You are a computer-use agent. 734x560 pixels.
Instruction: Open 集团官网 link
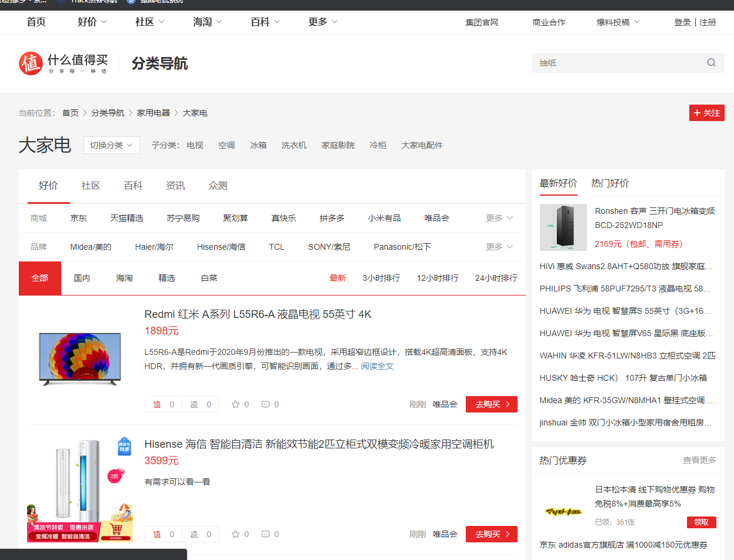(x=482, y=22)
